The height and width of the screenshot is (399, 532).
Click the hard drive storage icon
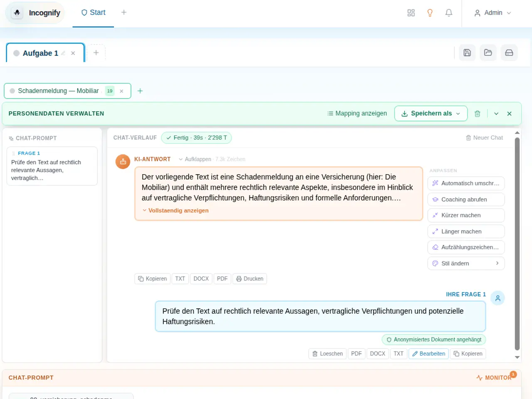coord(509,53)
